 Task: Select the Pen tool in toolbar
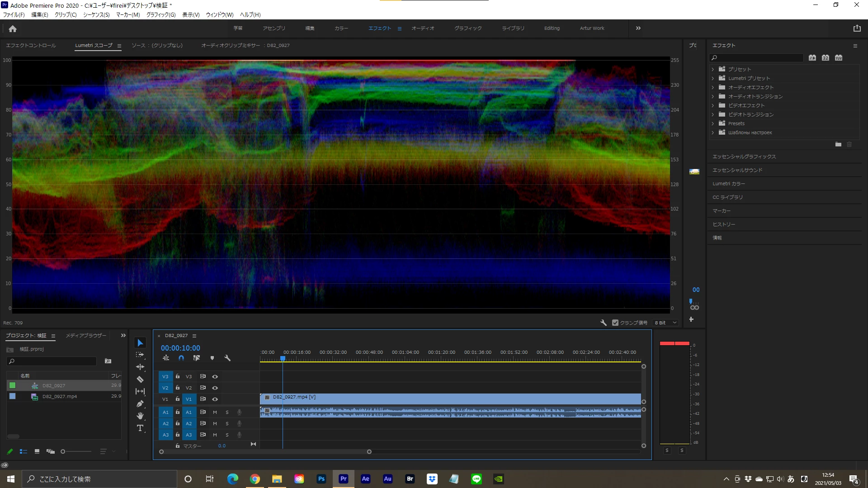(x=140, y=404)
